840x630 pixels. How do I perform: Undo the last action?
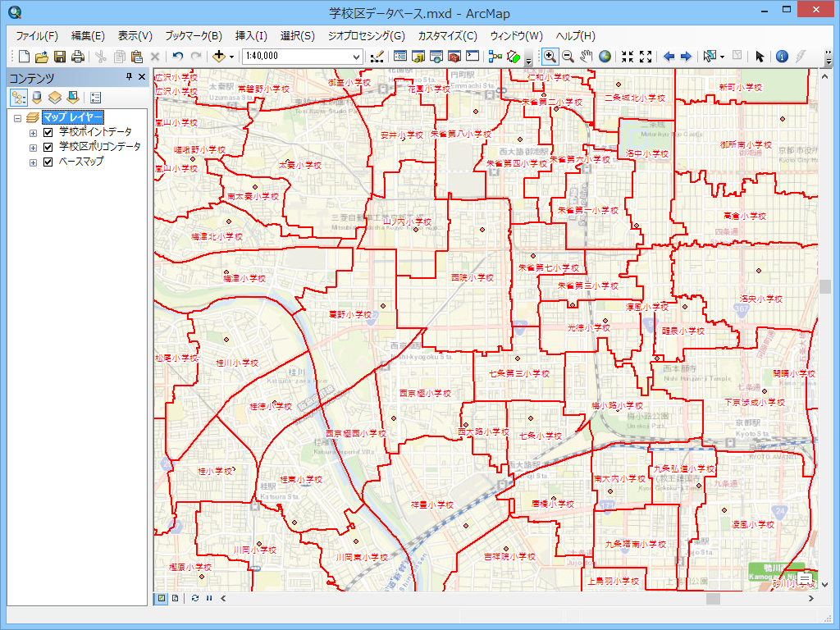(178, 57)
